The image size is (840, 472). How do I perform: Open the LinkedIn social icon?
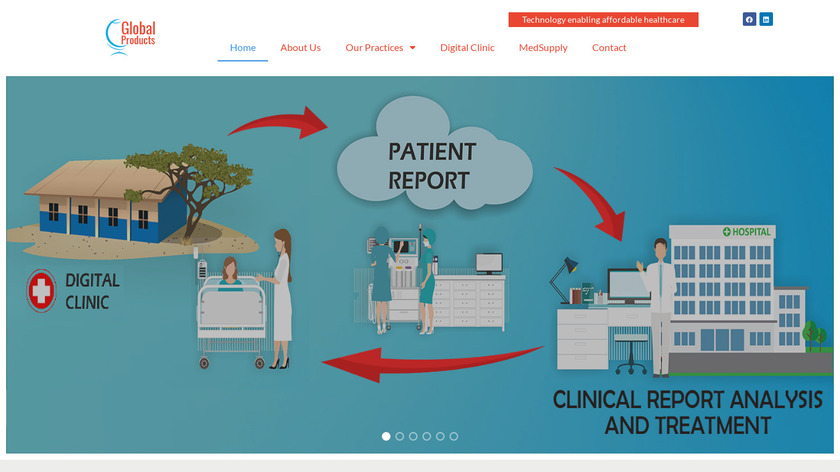766,19
